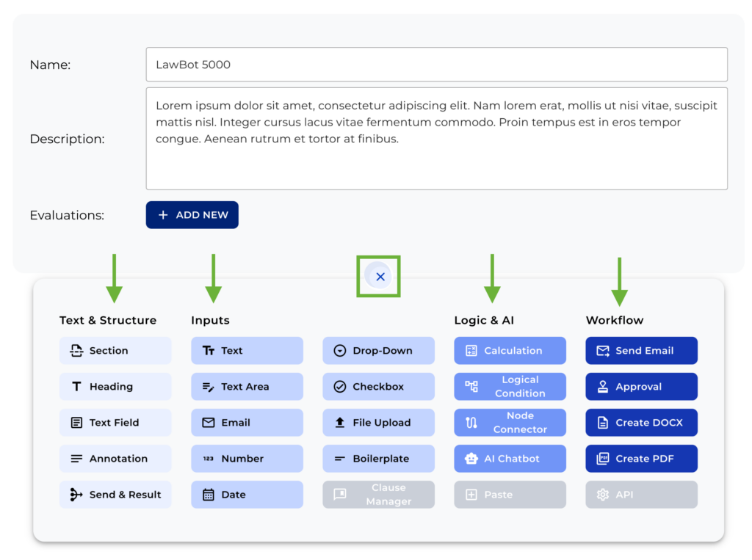Select the File Upload element
The height and width of the screenshot is (560, 752).
tap(378, 422)
